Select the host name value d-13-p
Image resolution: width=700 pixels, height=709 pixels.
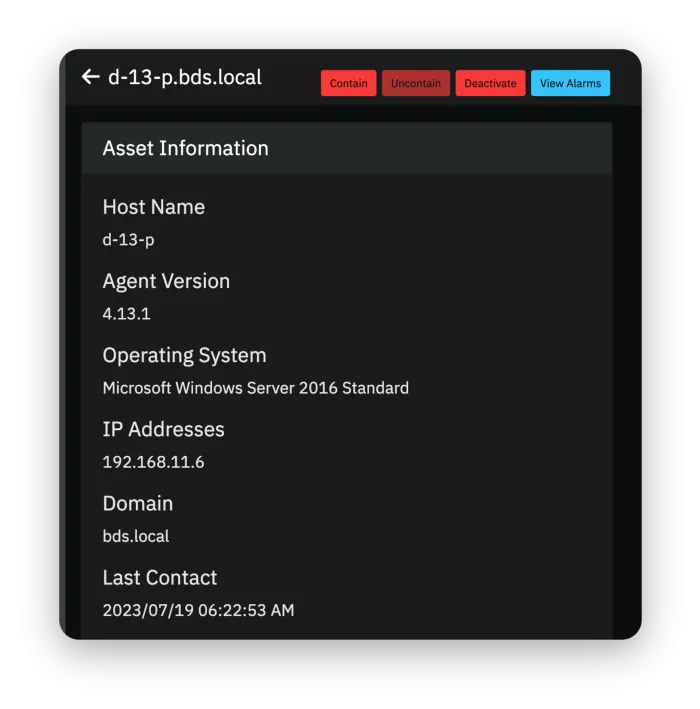pyautogui.click(x=128, y=240)
